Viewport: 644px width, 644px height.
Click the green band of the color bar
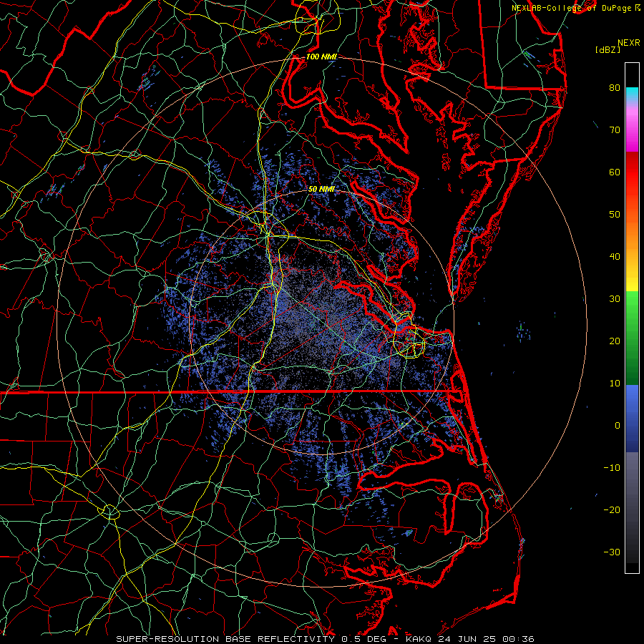632,339
